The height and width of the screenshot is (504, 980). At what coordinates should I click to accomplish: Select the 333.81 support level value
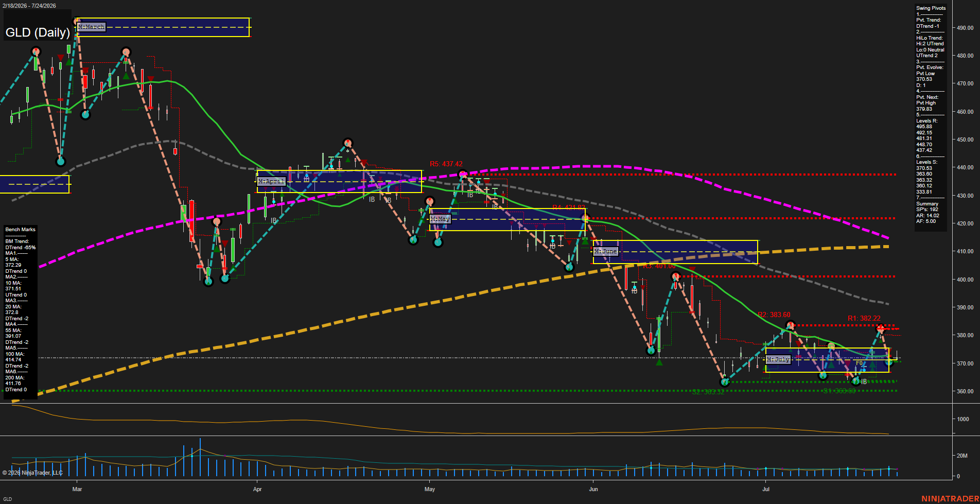pyautogui.click(x=924, y=192)
